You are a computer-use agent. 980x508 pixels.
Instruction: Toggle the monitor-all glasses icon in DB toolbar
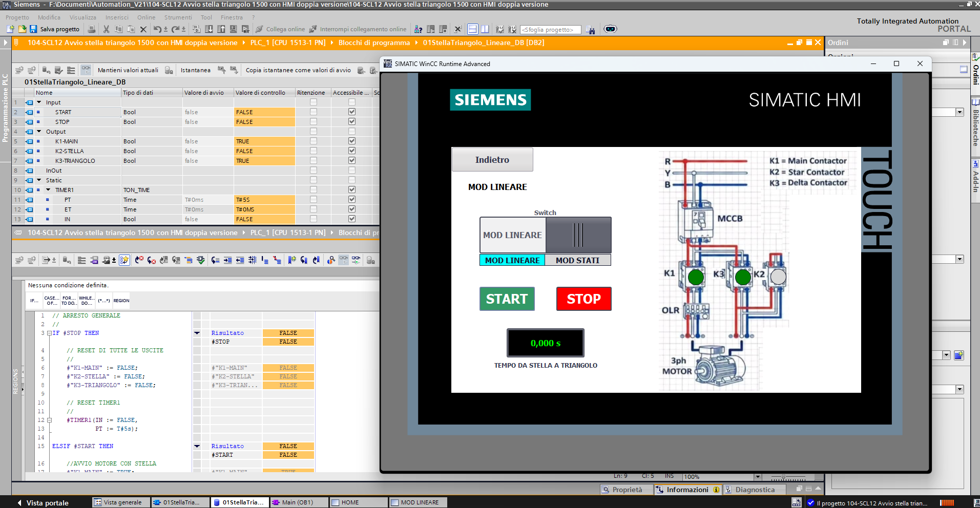[x=86, y=70]
